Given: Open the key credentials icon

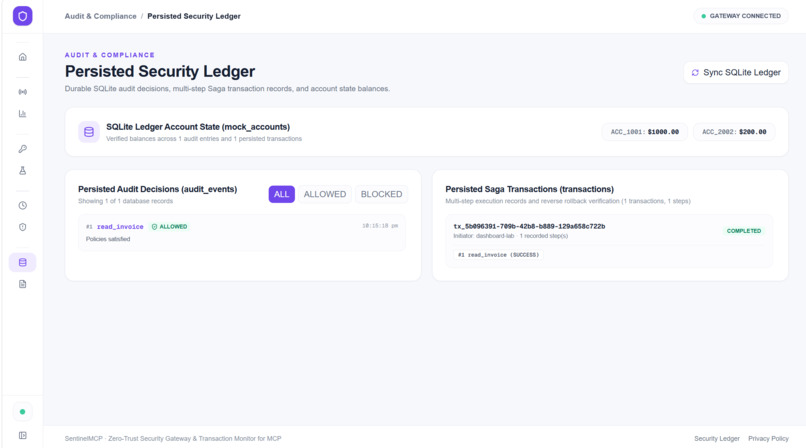Looking at the screenshot, I should (23, 149).
